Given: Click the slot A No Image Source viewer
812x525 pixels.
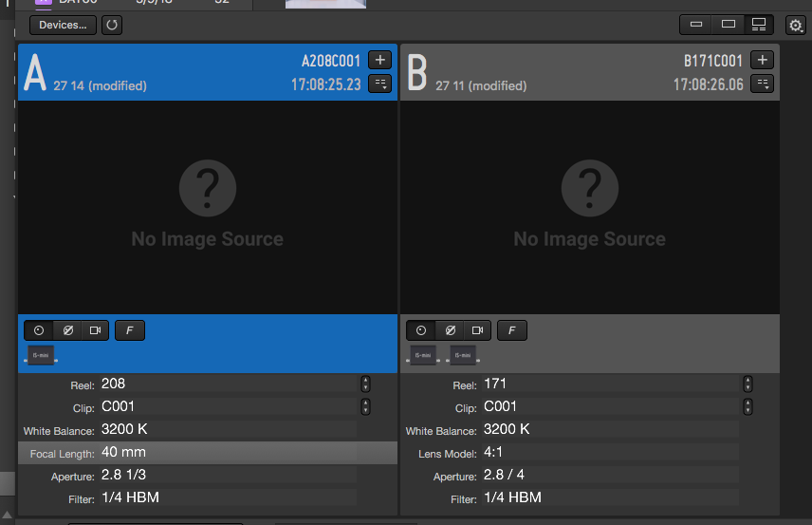Looking at the screenshot, I should pyautogui.click(x=208, y=207).
